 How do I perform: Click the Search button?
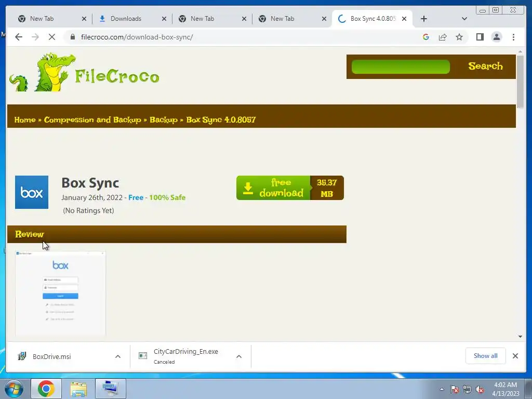pyautogui.click(x=485, y=66)
